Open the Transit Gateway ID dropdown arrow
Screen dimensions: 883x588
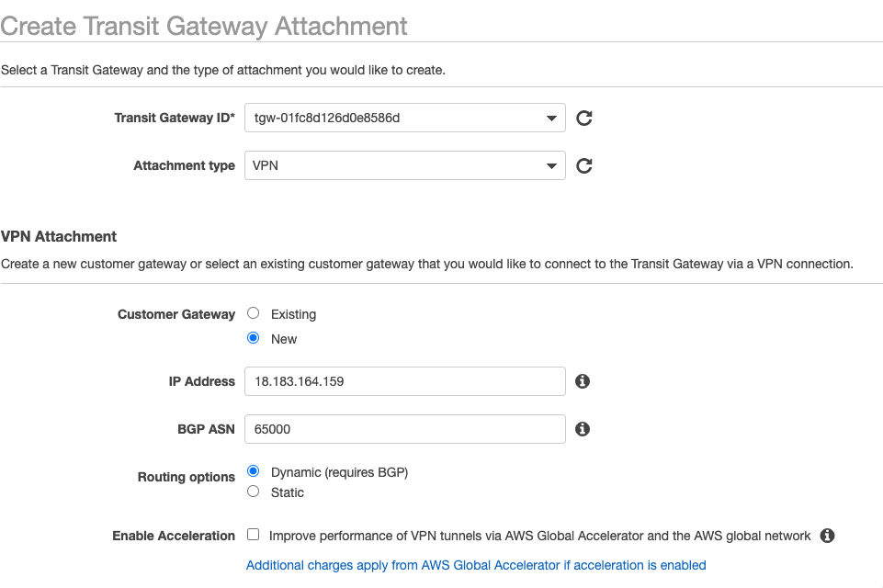[x=551, y=119]
